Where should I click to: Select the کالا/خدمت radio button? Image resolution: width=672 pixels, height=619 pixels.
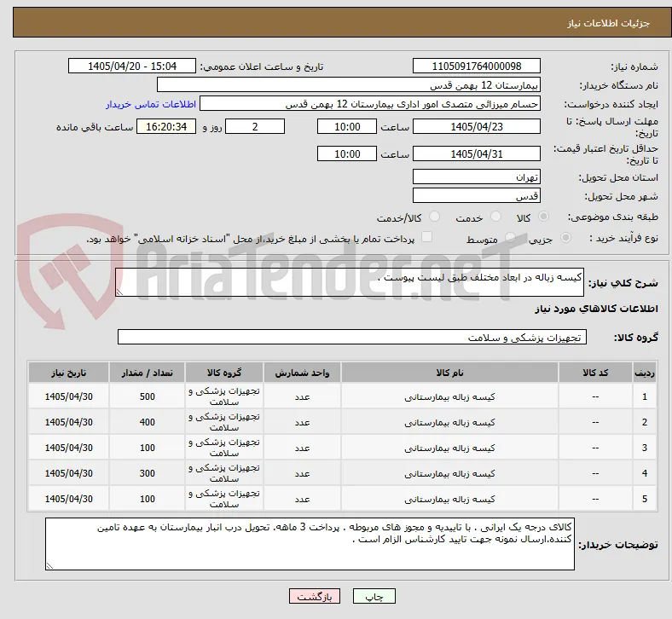435,217
